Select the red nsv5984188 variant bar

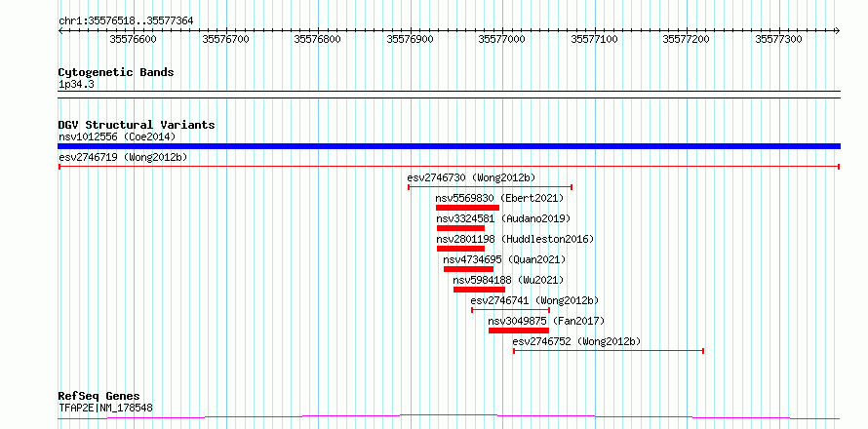point(480,290)
